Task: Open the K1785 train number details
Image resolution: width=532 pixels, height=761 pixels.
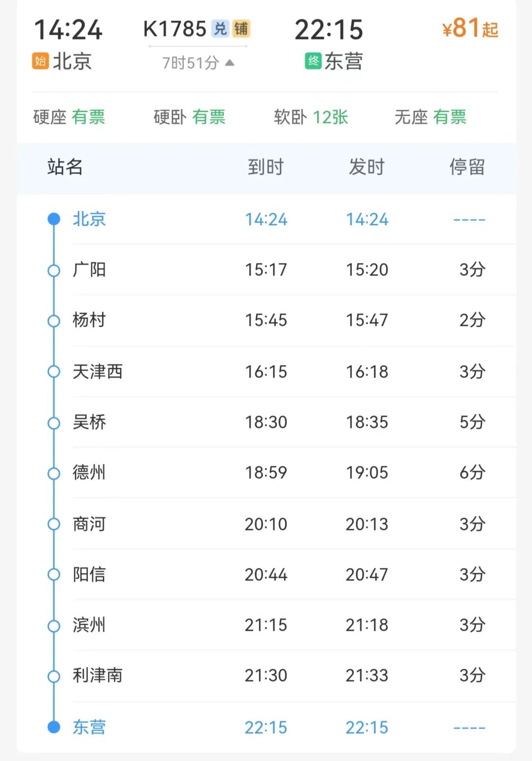Action: coord(175,29)
